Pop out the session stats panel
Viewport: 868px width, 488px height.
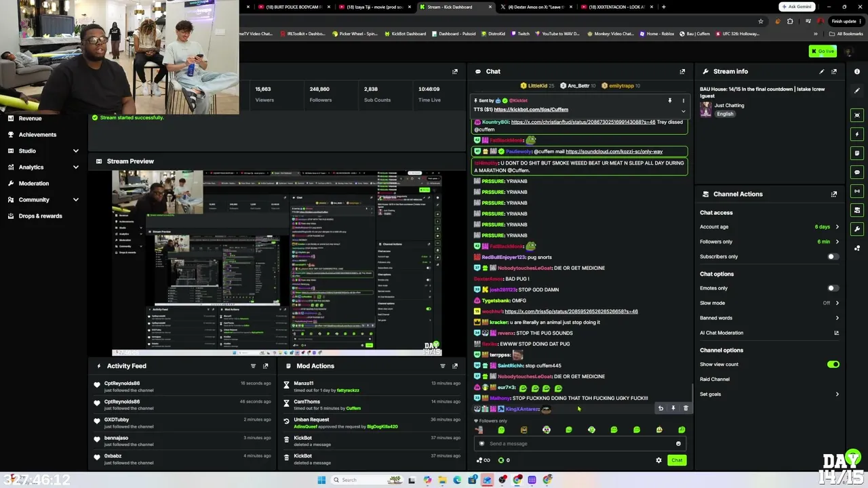pyautogui.click(x=455, y=71)
